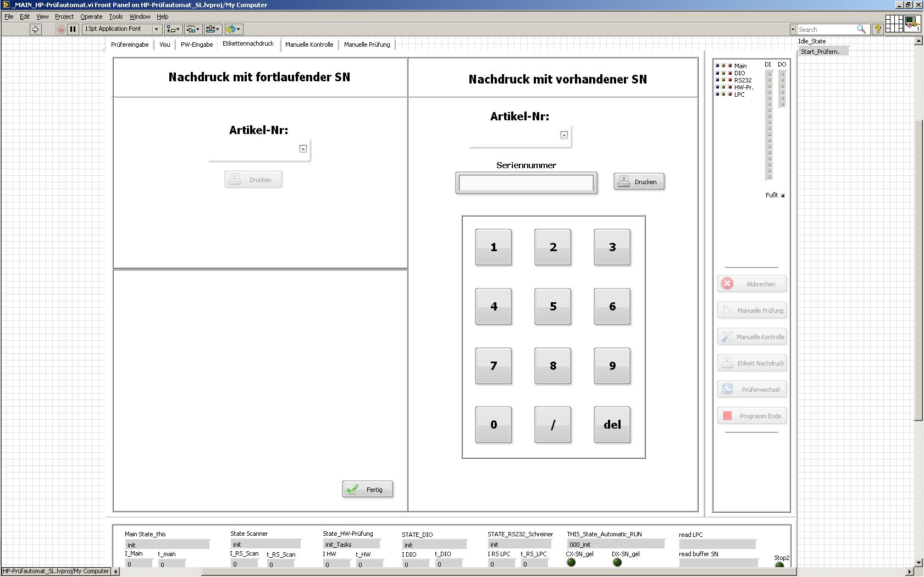The width and height of the screenshot is (924, 577).
Task: Click the Abort Execution stop icon
Action: tap(61, 29)
